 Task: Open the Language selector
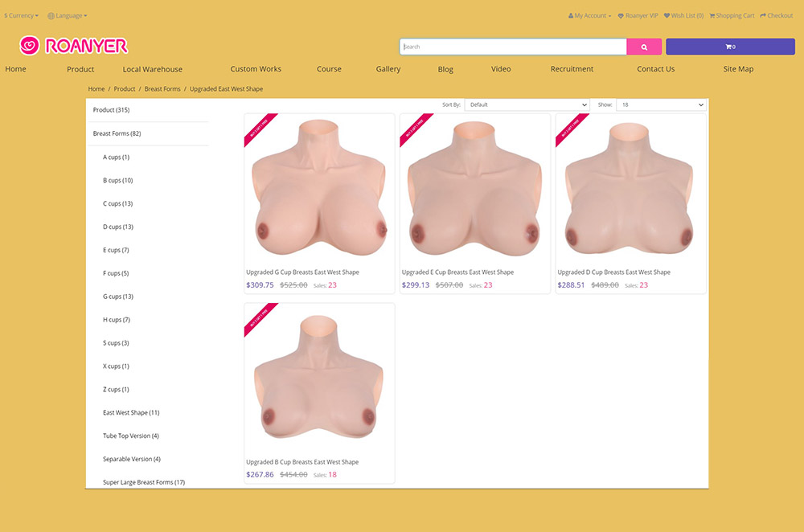pyautogui.click(x=68, y=15)
